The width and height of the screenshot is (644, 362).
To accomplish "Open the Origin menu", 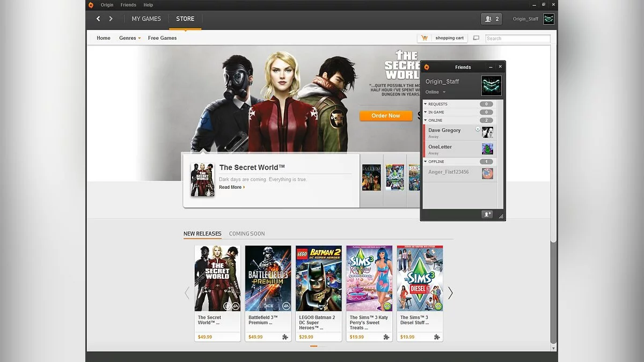I will [107, 5].
